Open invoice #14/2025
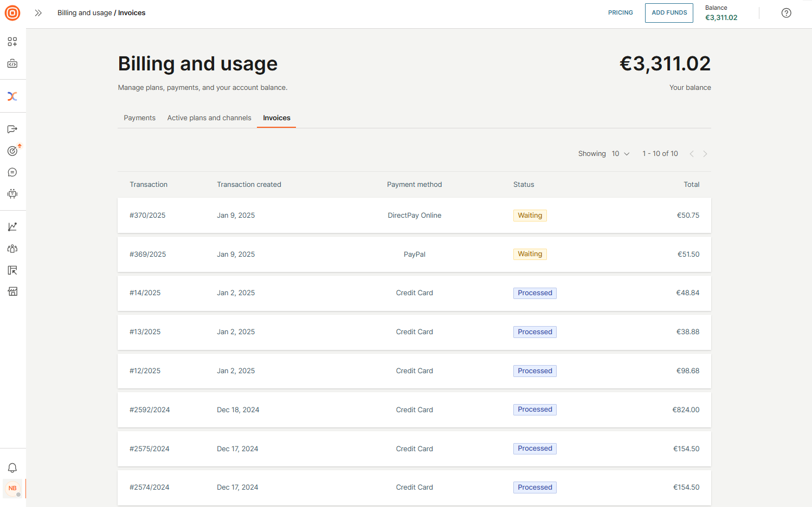The image size is (812, 507). (414, 293)
